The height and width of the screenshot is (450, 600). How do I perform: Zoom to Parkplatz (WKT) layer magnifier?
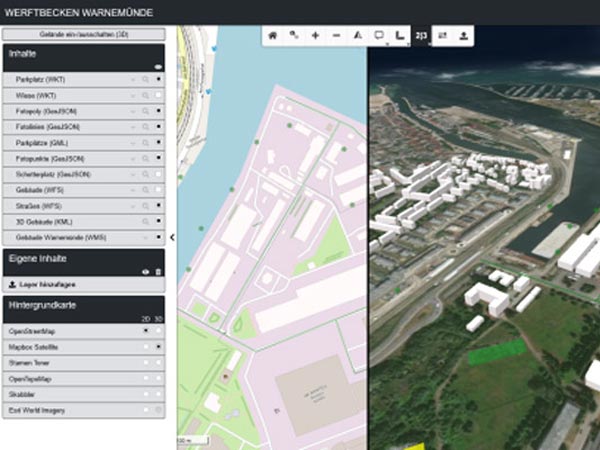[x=146, y=78]
